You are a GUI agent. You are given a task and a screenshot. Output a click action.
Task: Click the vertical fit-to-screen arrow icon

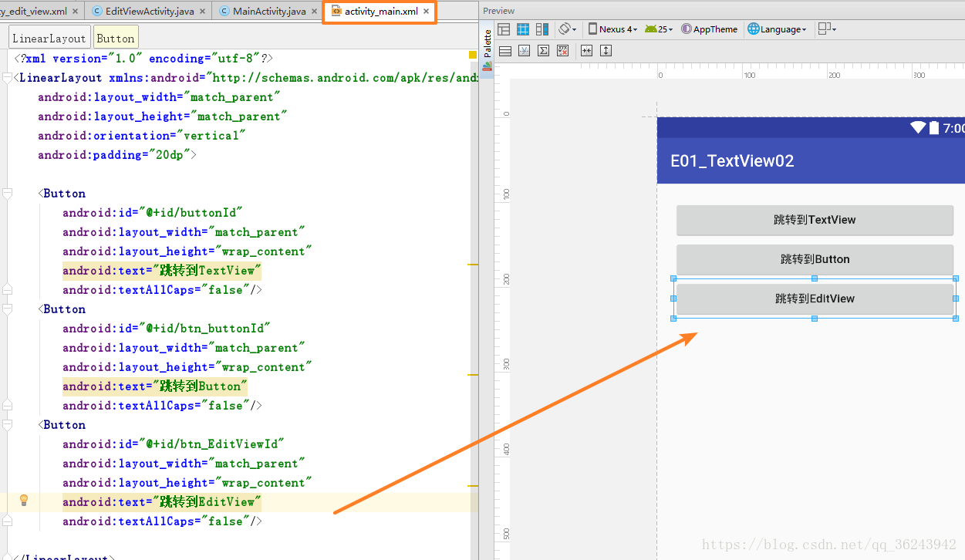[606, 50]
